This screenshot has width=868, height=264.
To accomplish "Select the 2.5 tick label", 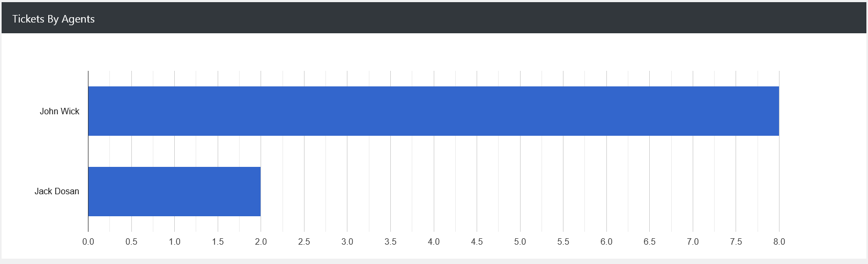I will click(304, 241).
